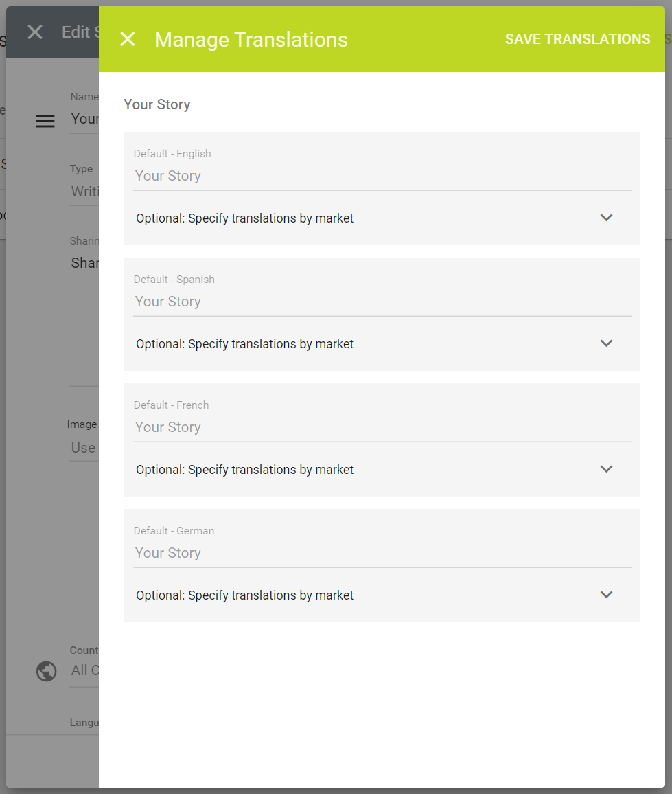Click the Name field in background form
The width and height of the screenshot is (672, 794).
pyautogui.click(x=85, y=119)
